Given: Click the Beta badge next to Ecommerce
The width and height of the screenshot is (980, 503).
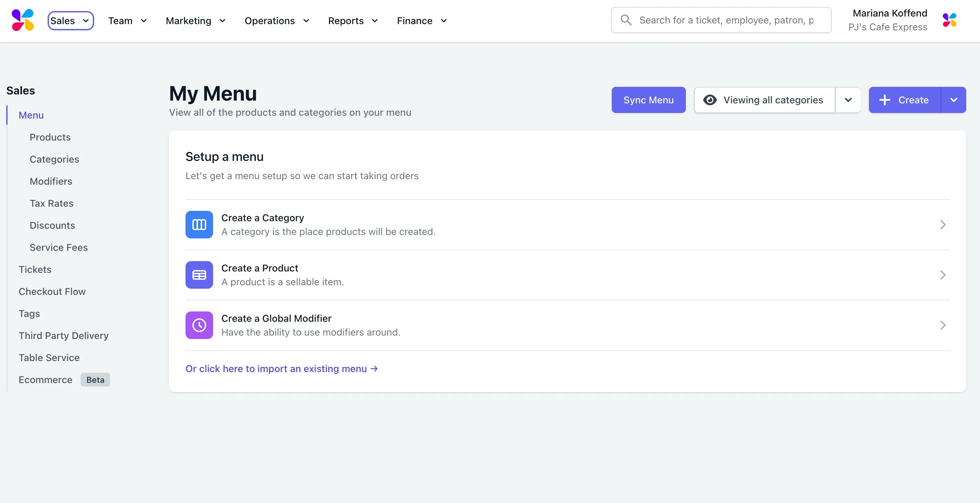Looking at the screenshot, I should (x=95, y=380).
